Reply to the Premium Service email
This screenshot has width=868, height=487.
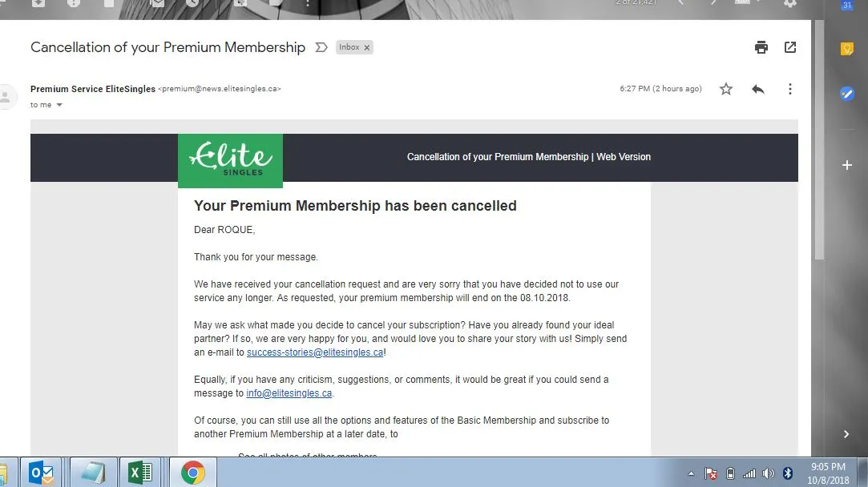(758, 89)
